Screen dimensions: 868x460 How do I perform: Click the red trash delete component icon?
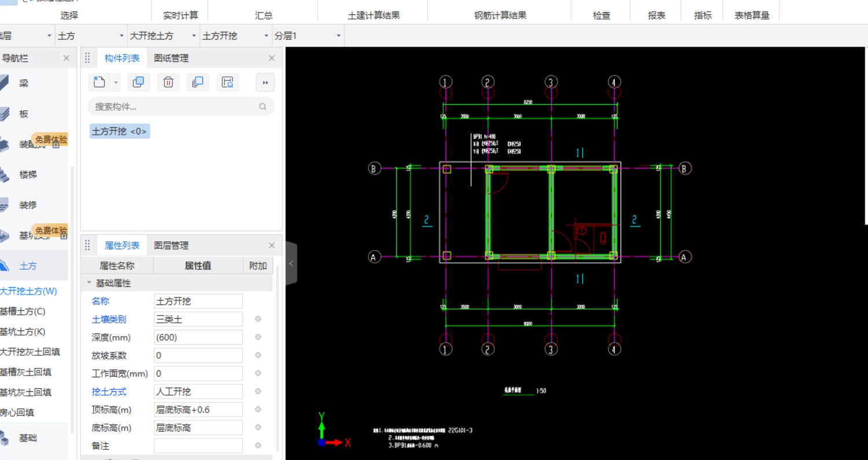pyautogui.click(x=168, y=82)
